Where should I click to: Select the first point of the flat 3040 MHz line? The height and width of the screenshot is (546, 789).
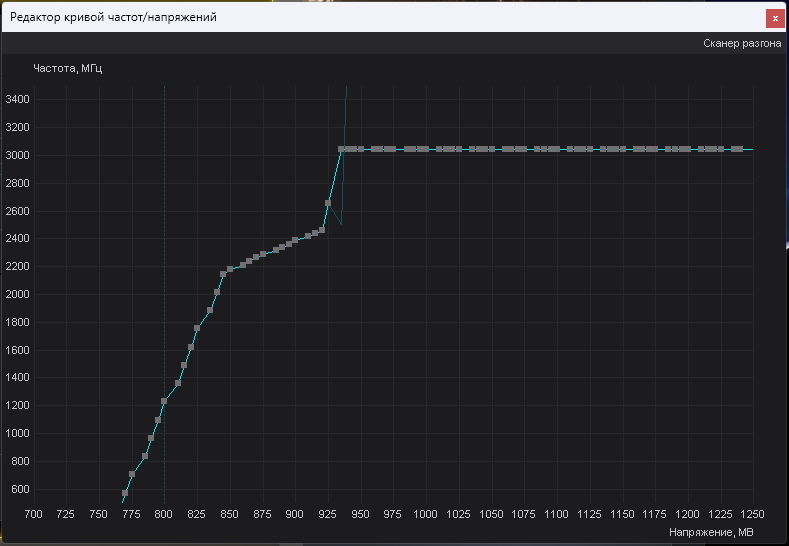[x=341, y=149]
